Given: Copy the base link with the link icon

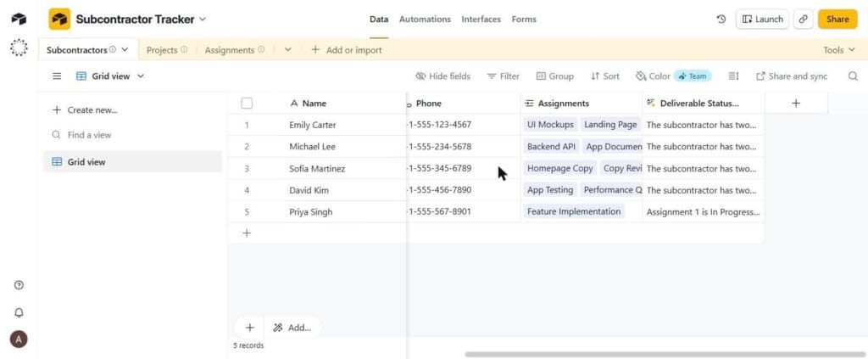Looking at the screenshot, I should click(x=803, y=19).
